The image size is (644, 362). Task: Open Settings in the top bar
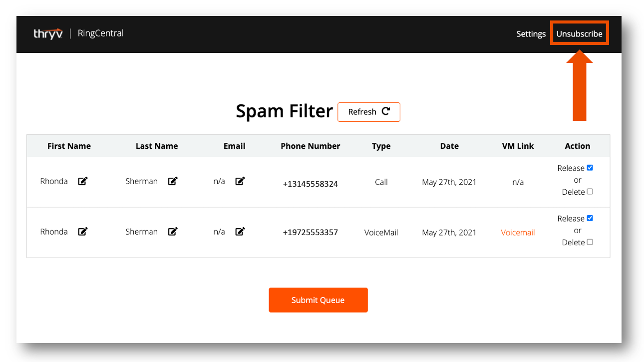click(531, 34)
